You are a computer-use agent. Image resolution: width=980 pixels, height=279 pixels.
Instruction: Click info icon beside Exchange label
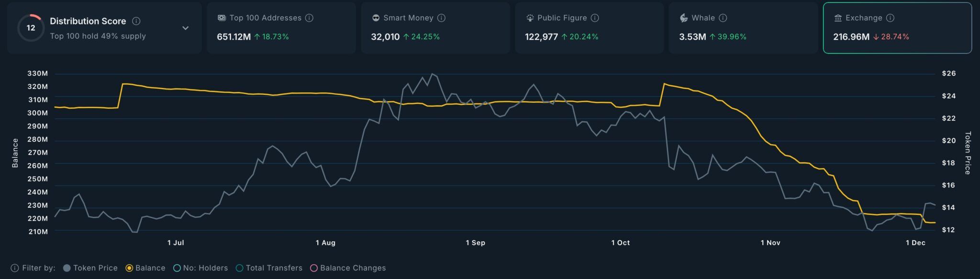890,18
